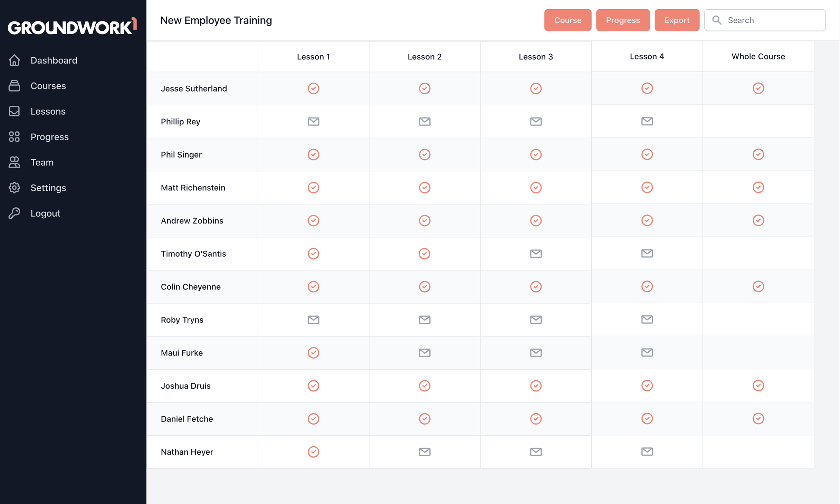Image resolution: width=840 pixels, height=504 pixels.
Task: Open the Team menu item
Action: 42,162
